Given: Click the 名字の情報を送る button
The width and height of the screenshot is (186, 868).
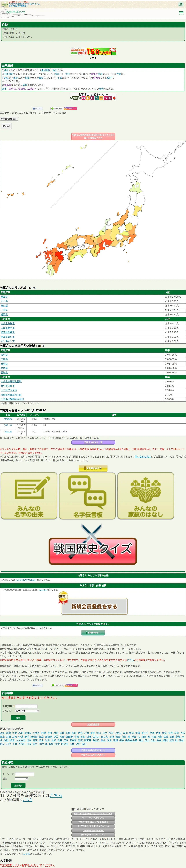Looking at the screenshot, I should (x=9, y=119).
